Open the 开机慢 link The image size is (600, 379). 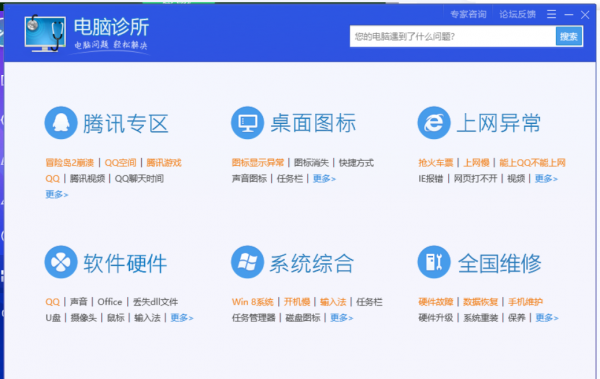[x=297, y=302]
